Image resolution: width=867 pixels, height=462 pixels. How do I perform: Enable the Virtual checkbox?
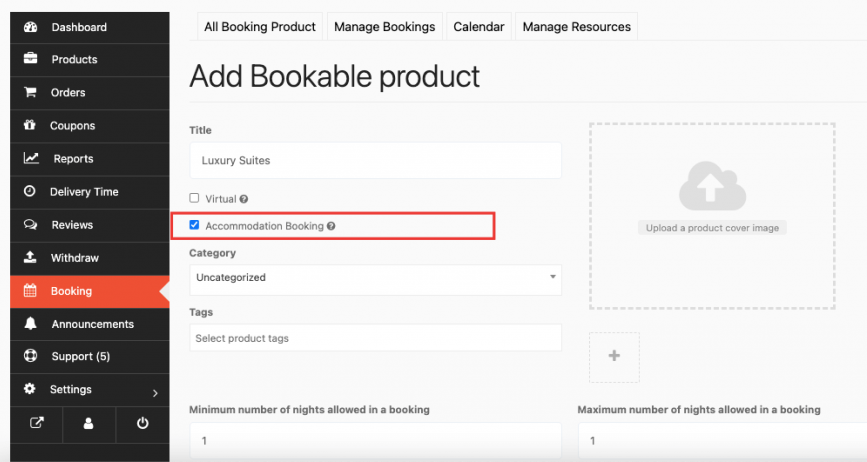(195, 198)
